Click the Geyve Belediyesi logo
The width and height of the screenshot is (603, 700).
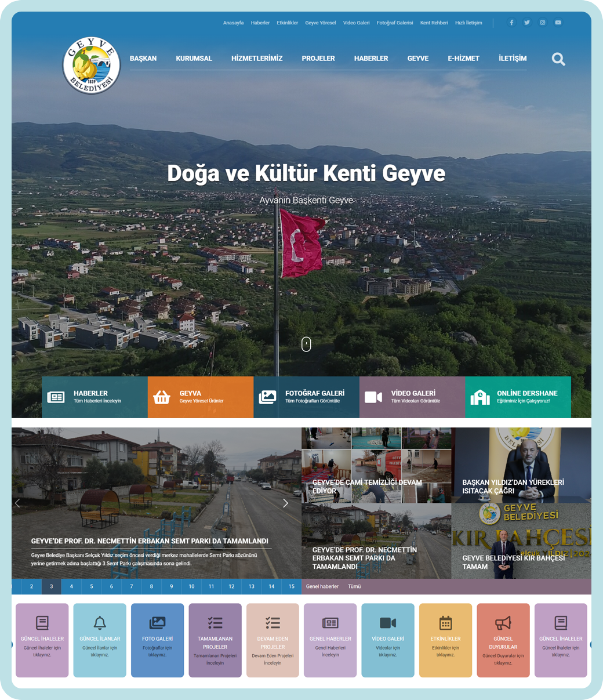[x=92, y=66]
